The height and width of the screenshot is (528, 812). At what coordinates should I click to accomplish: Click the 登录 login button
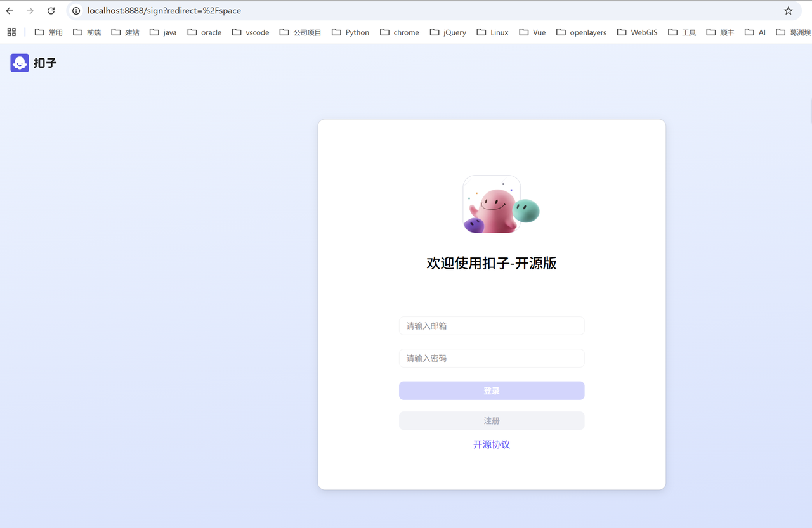point(492,390)
